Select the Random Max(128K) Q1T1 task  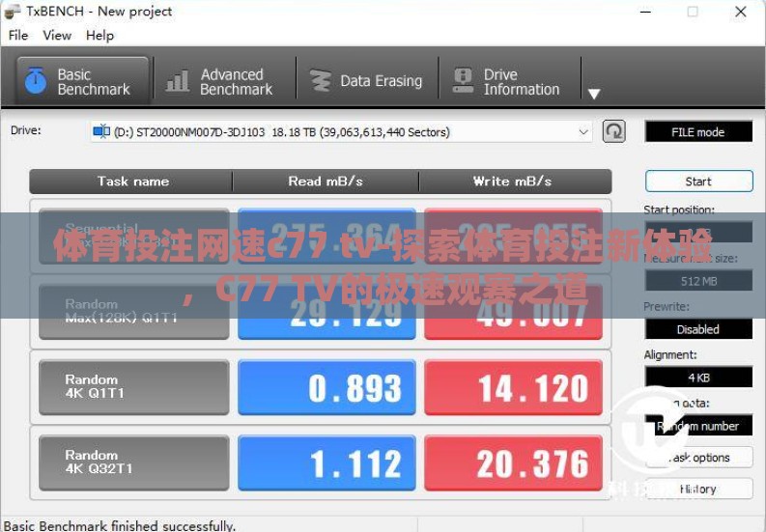click(134, 312)
